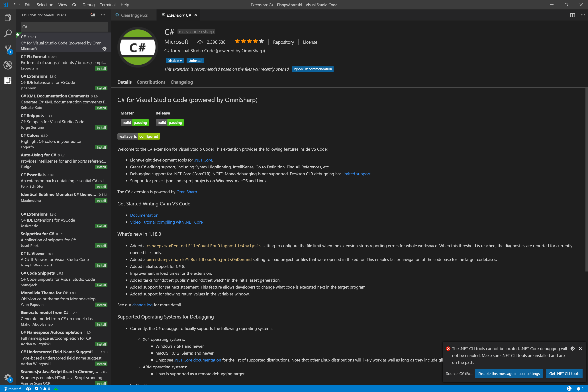Open the Terminal menu
The width and height of the screenshot is (588, 392).
[x=107, y=5]
